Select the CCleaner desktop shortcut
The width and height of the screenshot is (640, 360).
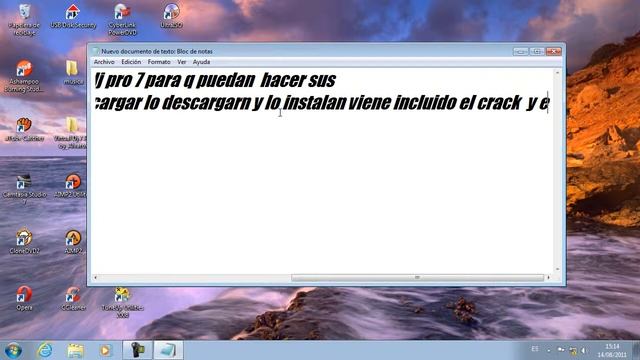pos(73,298)
